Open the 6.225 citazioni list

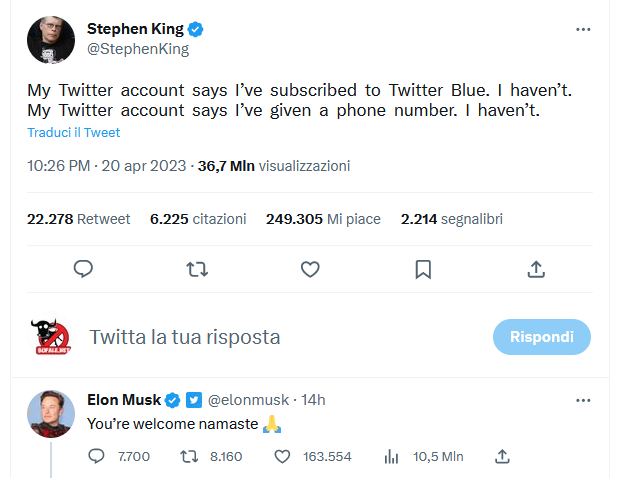(x=198, y=219)
